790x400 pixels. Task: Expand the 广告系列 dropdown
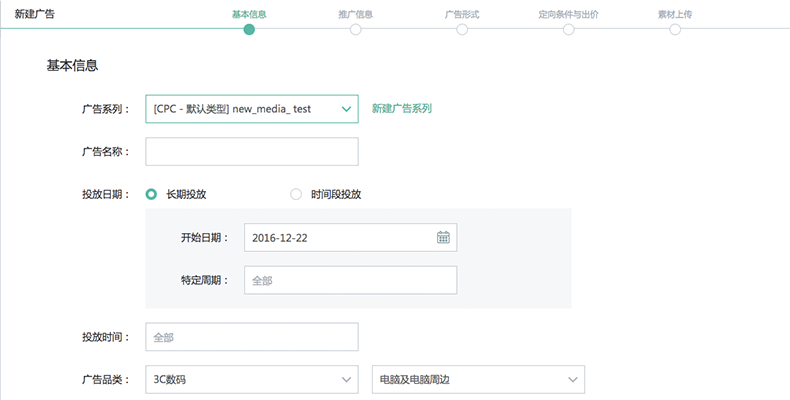(x=252, y=109)
